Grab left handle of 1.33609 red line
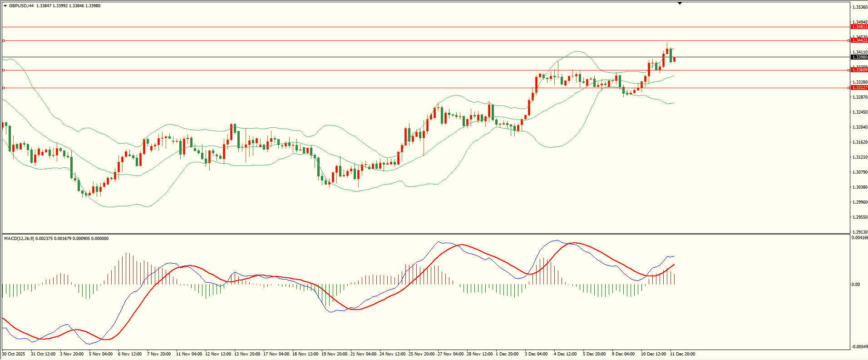Viewport: 868px width, 360px height. click(4, 70)
